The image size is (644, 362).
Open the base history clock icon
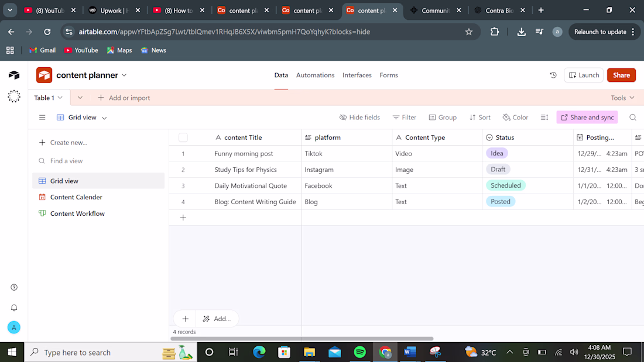[553, 75]
